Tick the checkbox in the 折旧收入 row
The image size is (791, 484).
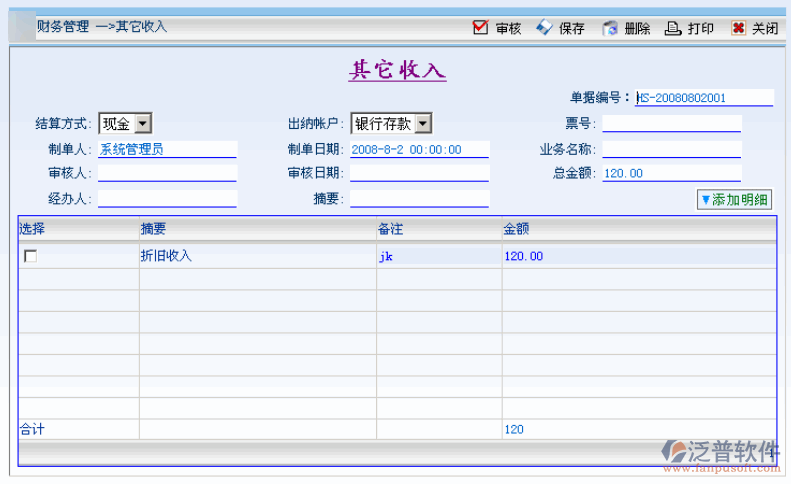[x=31, y=256]
